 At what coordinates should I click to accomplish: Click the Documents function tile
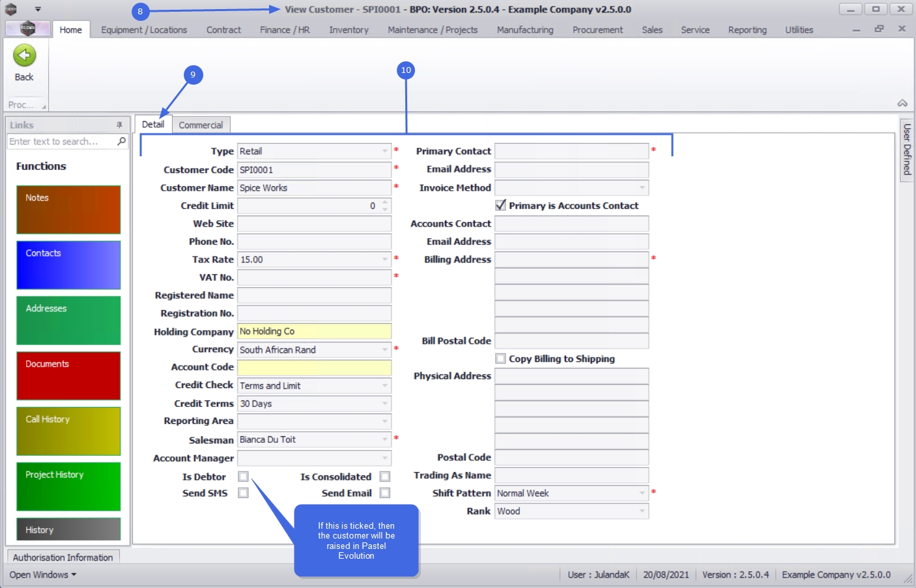(68, 376)
